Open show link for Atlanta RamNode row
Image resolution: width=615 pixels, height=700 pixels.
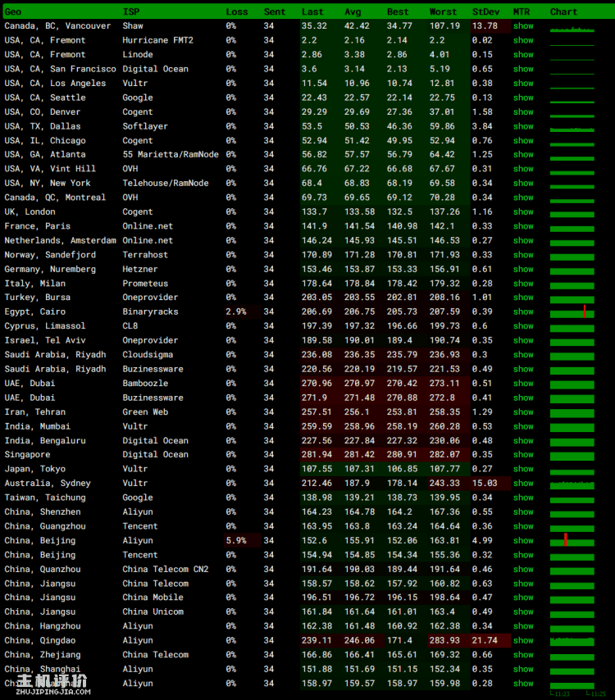[523, 154]
